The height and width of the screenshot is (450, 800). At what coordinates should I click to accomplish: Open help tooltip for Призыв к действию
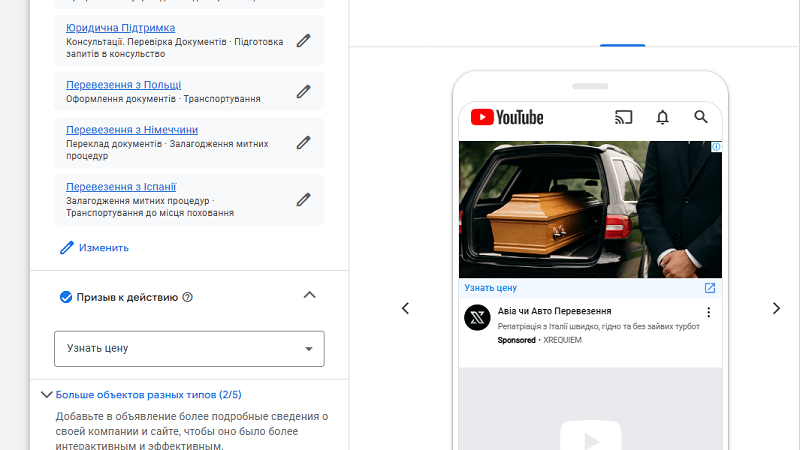[x=188, y=297]
